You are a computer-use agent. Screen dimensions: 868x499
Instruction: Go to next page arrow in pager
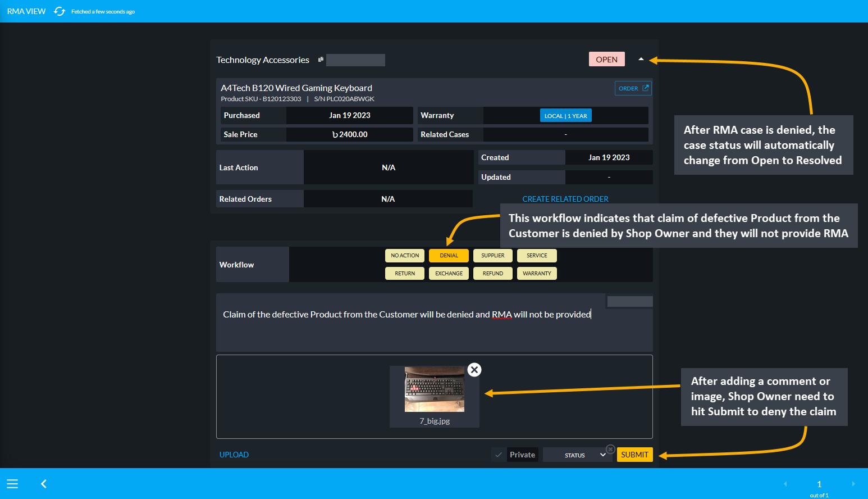853,484
